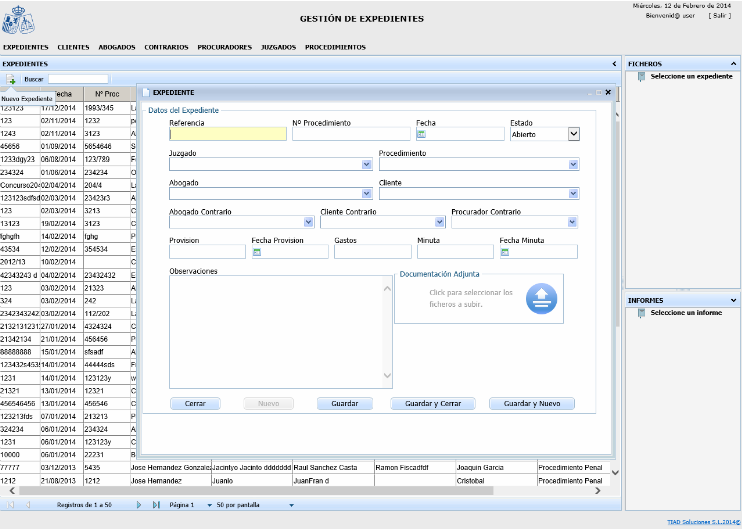Open the Fecha Minuta calendar icon
This screenshot has height=529, width=742.
pos(505,252)
